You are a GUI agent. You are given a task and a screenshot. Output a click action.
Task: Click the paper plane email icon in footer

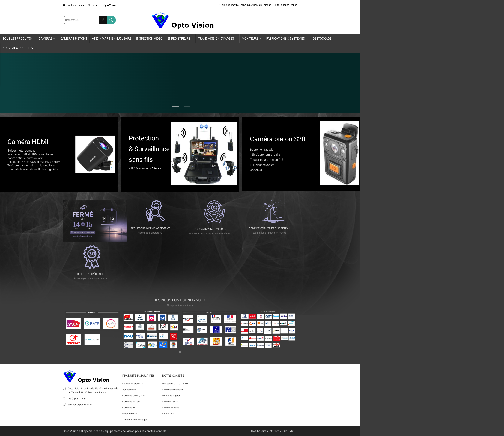tap(64, 405)
